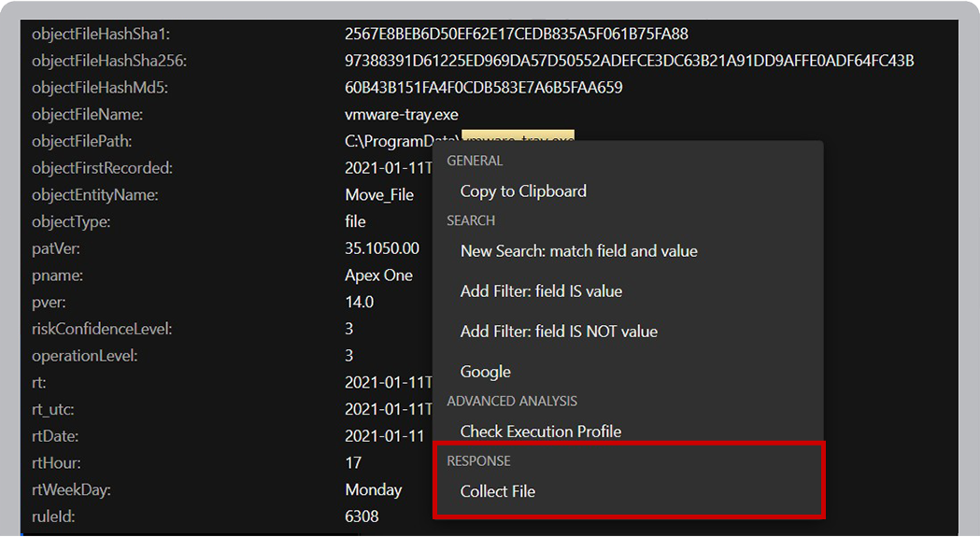Viewport: 980px width, 537px height.
Task: Choose Google from the context menu
Action: [x=485, y=372]
